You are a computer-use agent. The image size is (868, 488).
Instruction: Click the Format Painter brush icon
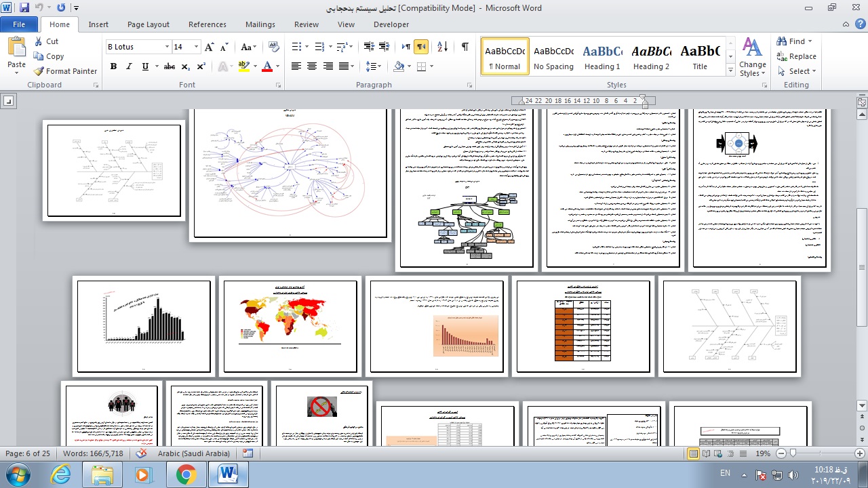[x=39, y=71]
